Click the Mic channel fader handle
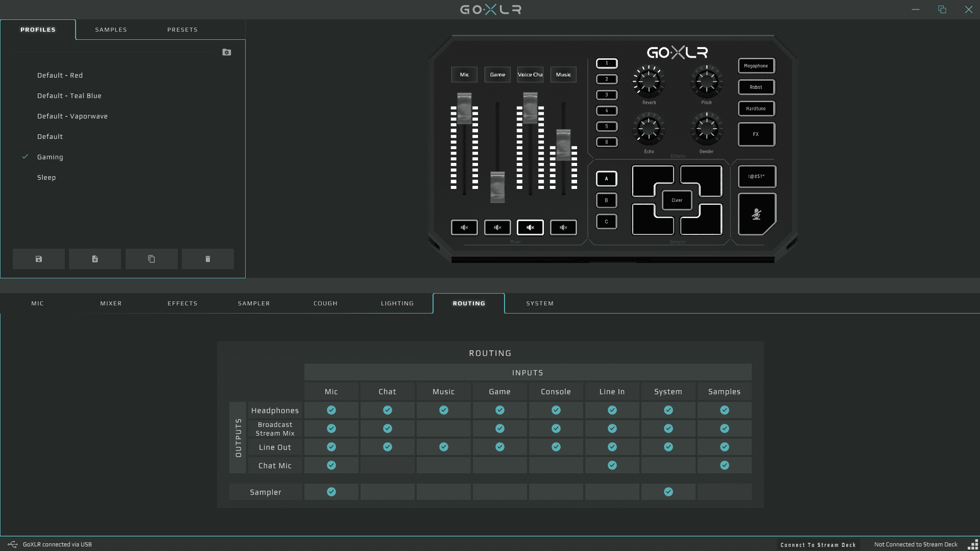The height and width of the screenshot is (551, 980). 464,108
